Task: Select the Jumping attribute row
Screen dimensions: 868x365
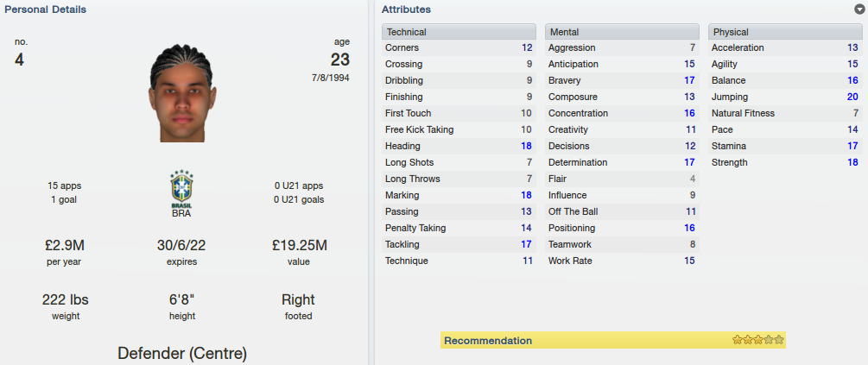Action: [785, 97]
